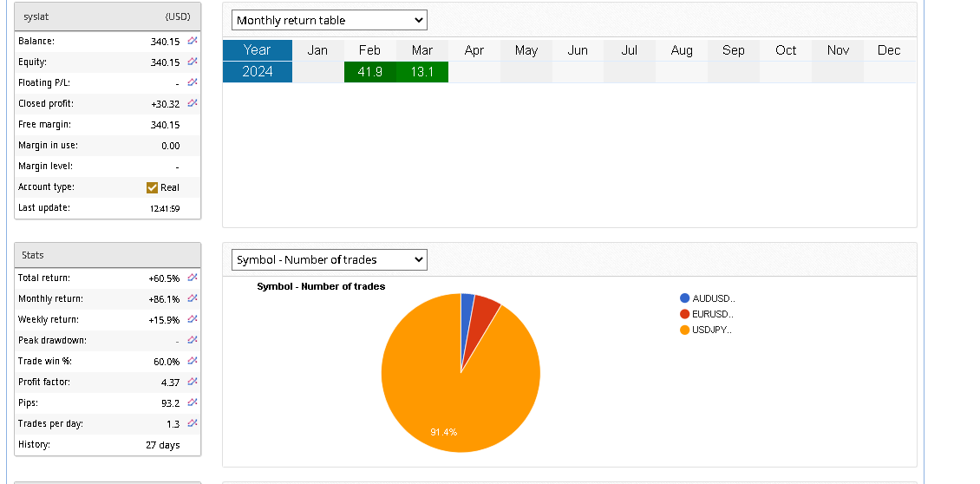Screen dimensions: 980x484
Task: Open the Monthly return chart icon
Action: point(192,298)
